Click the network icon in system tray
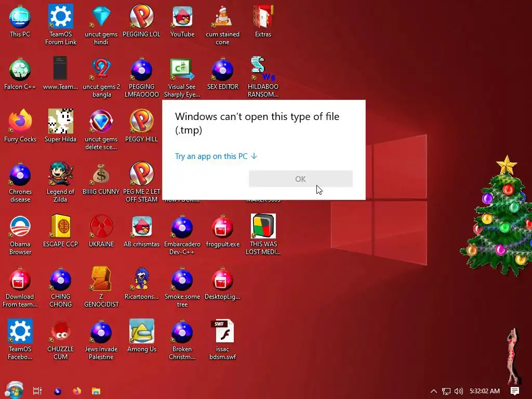 [446, 391]
